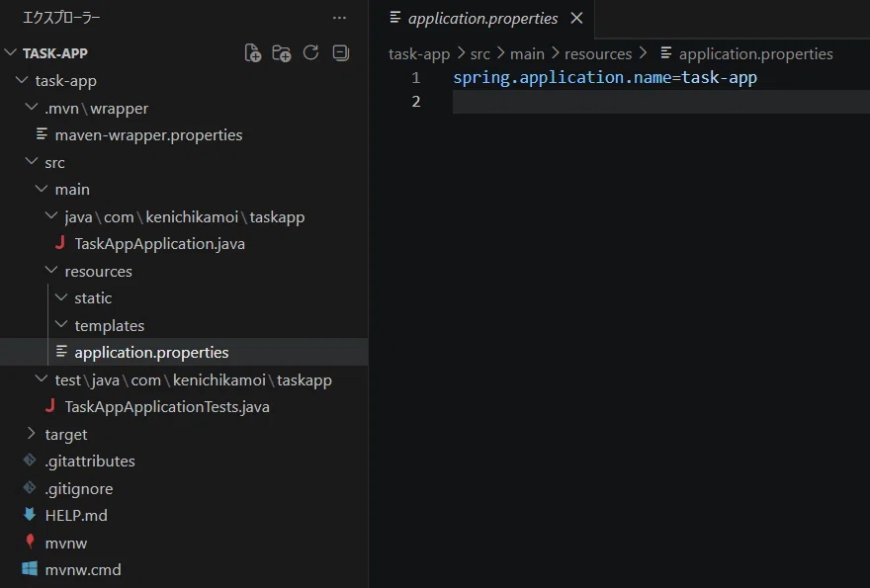Click the エクスプローラー panel title
The width and height of the screenshot is (870, 588).
pyautogui.click(x=61, y=18)
